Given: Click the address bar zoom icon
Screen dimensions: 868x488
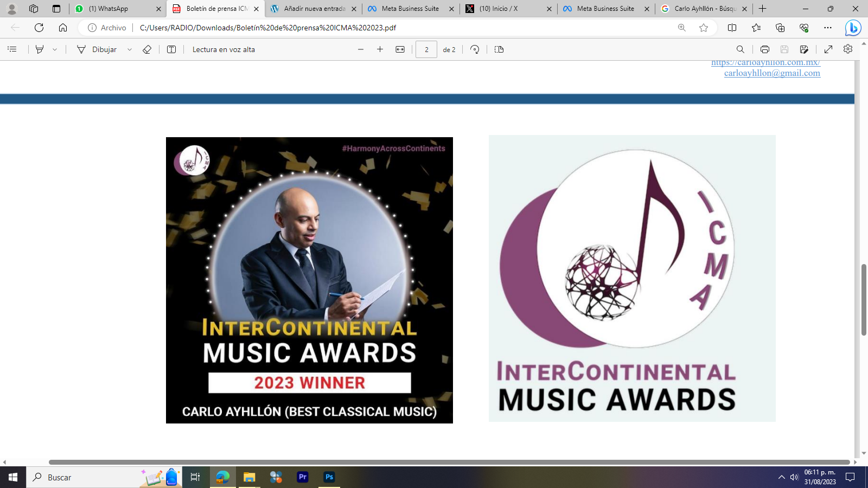Looking at the screenshot, I should point(682,28).
